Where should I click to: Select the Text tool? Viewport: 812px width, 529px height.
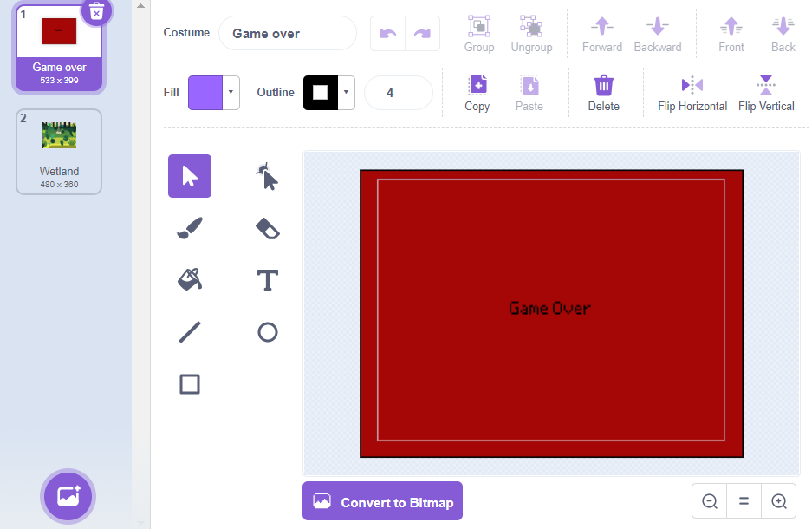266,280
